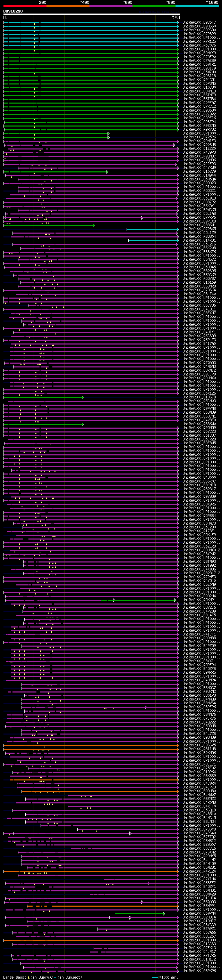Click the white query sequence ruler bar
The height and width of the screenshot is (980, 222).
coord(92,15)
